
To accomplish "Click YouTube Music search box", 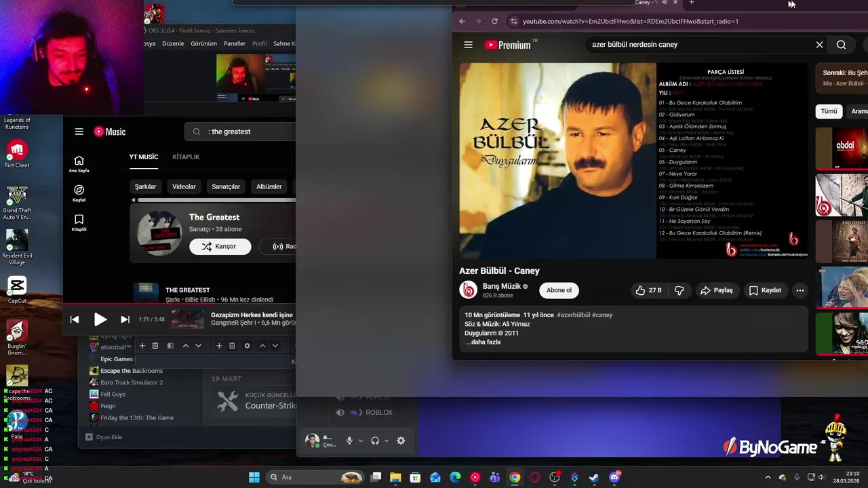I will (x=241, y=131).
